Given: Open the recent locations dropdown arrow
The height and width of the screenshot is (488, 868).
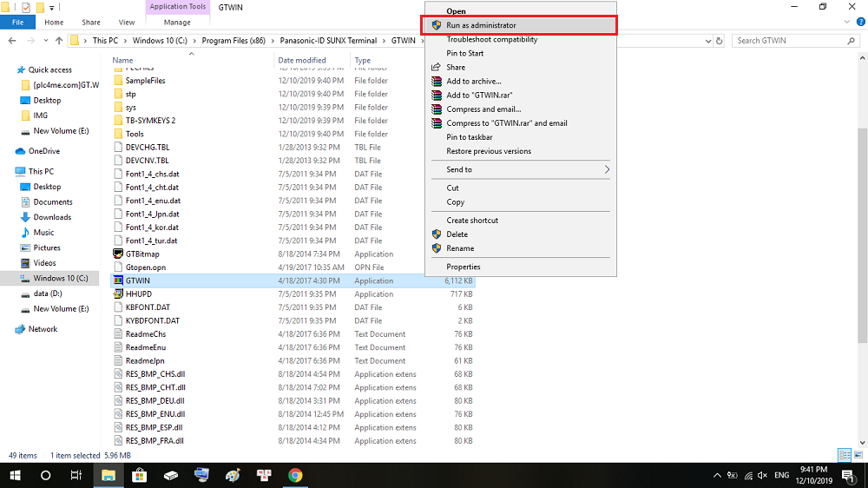Looking at the screenshot, I should coord(45,40).
